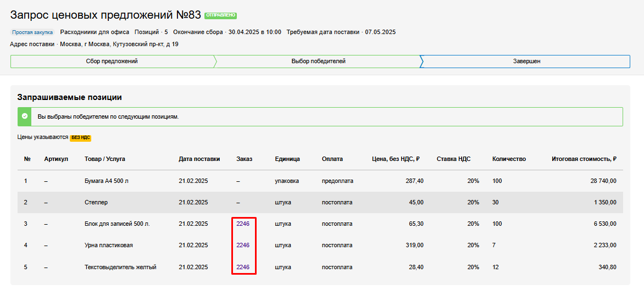Follow order link 2246 for Текстовыделитель желтый

[243, 268]
